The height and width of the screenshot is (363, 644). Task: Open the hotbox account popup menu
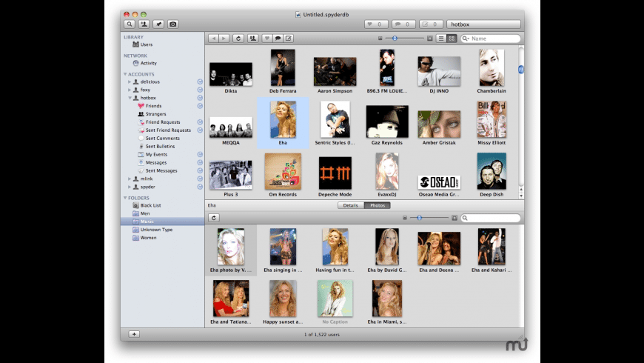click(x=484, y=24)
